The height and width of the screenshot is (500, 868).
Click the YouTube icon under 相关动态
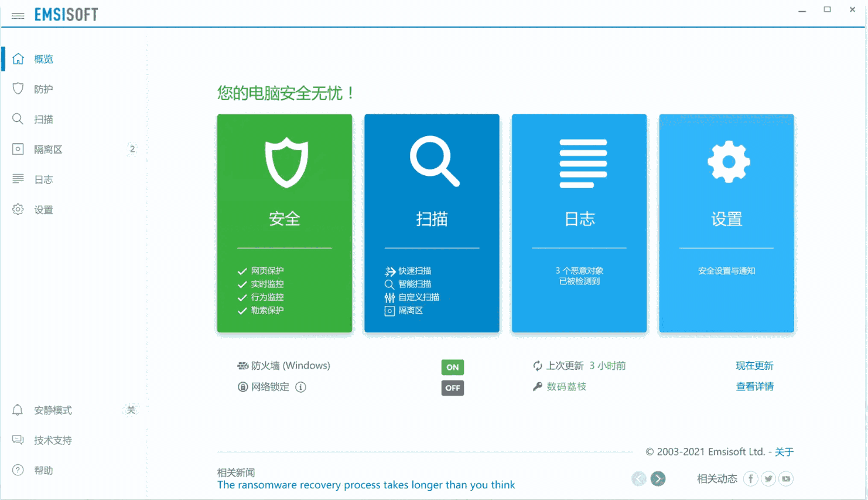tap(786, 478)
